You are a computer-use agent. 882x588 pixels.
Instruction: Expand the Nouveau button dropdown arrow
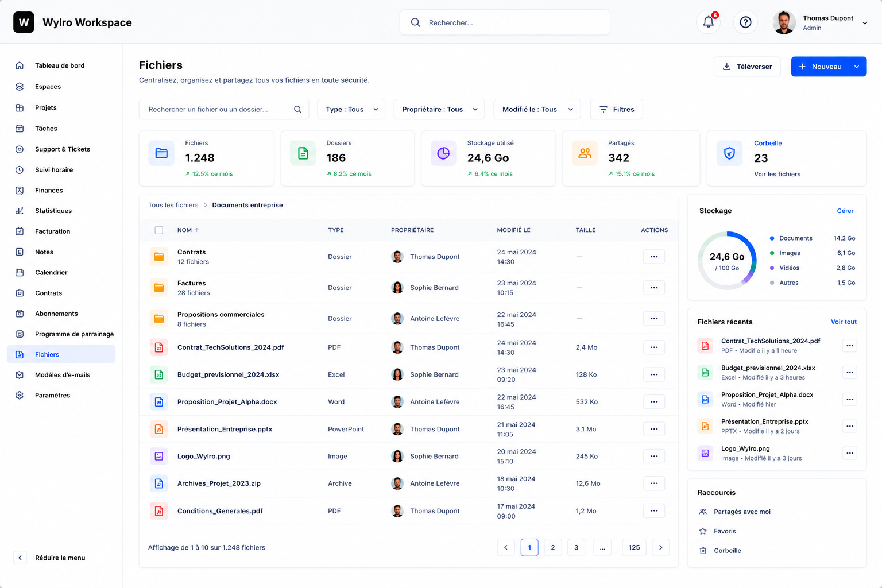[x=857, y=67]
